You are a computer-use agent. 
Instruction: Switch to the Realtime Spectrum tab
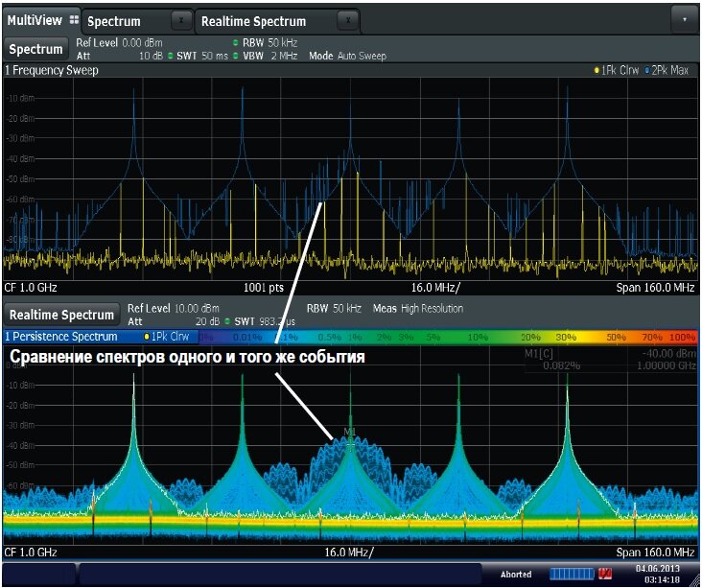point(253,21)
